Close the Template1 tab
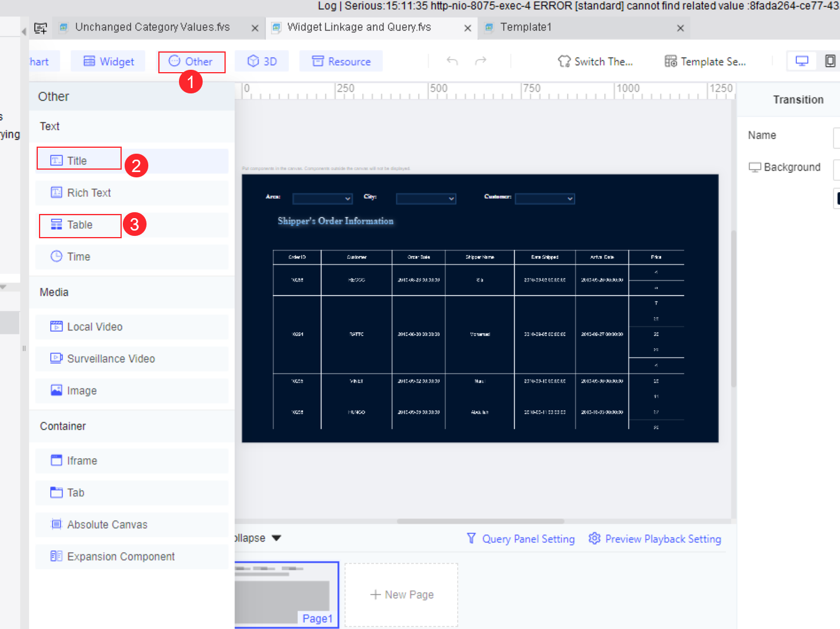This screenshot has height=629, width=840. (681, 28)
